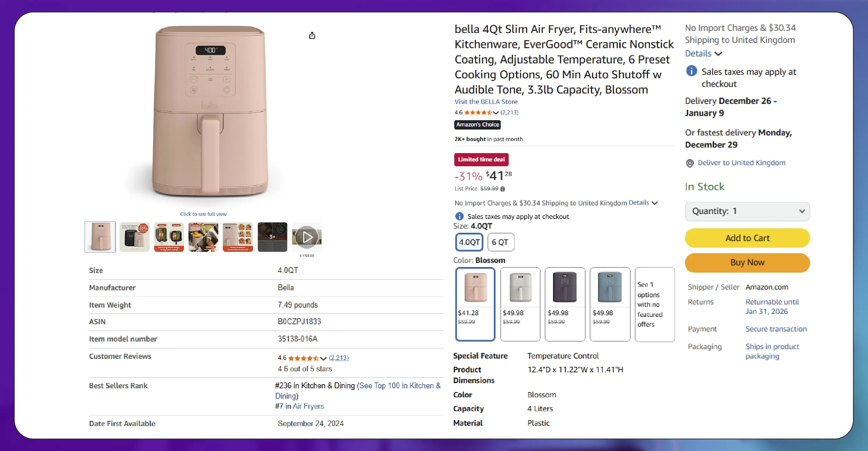Click the location pin delivery icon

pyautogui.click(x=690, y=163)
